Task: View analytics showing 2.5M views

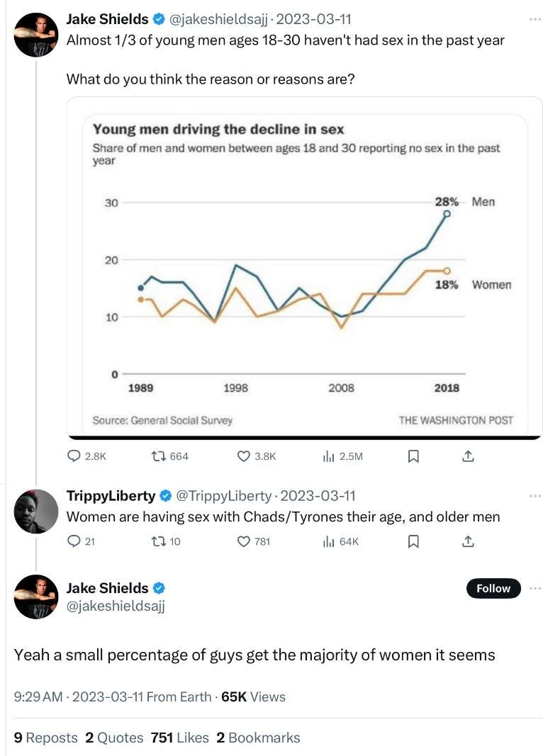Action: point(328,456)
